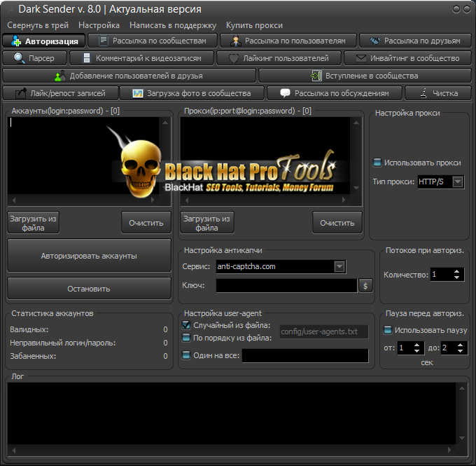The width and height of the screenshot is (476, 466).
Task: Click the broom icon on Чистка tab
Action: click(423, 93)
